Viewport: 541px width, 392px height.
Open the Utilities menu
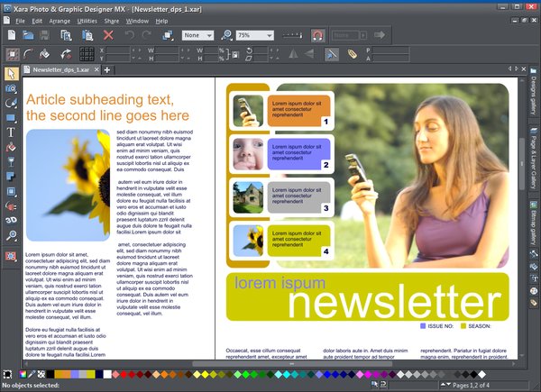[87, 21]
